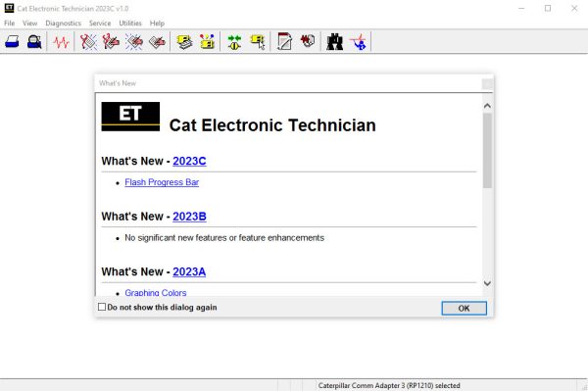This screenshot has width=588, height=391.
Task: Follow the 2023A release link
Action: point(189,271)
